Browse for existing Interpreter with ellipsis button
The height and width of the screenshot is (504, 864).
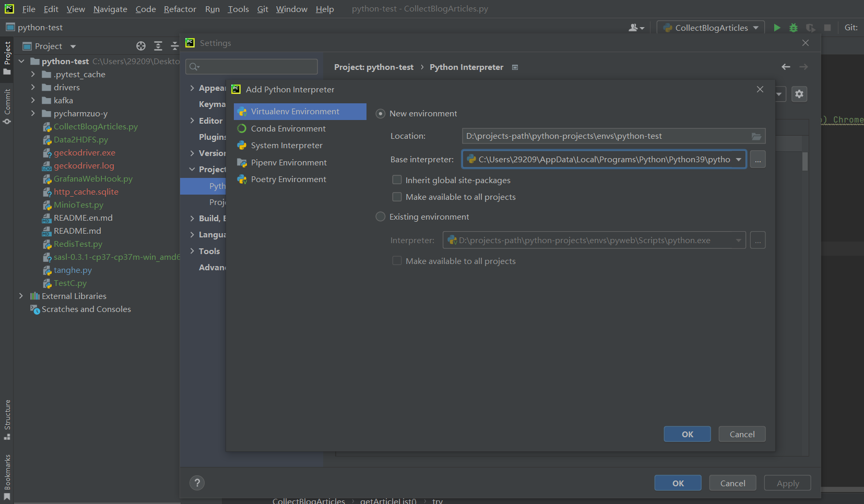pos(758,240)
